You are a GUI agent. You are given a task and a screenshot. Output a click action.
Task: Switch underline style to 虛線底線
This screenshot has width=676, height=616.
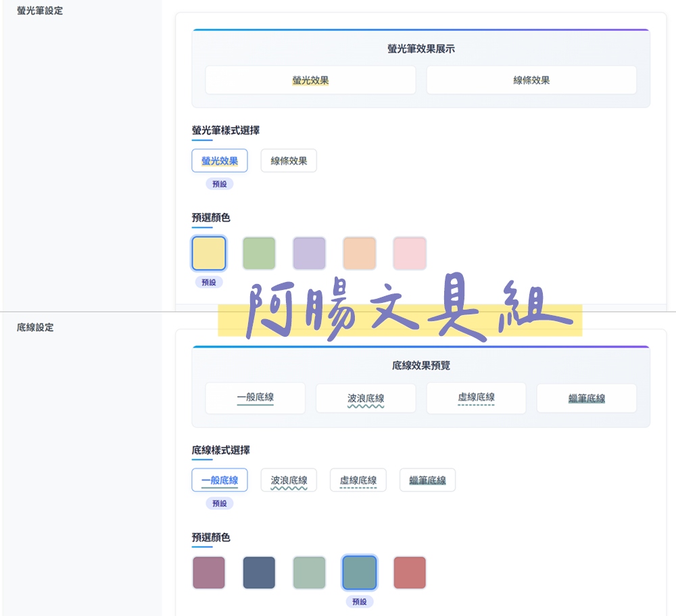point(358,479)
